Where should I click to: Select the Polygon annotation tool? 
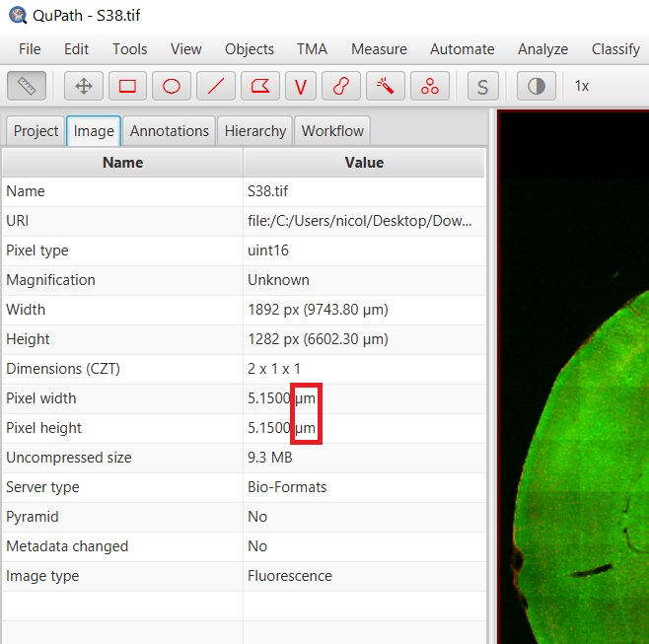tap(260, 86)
